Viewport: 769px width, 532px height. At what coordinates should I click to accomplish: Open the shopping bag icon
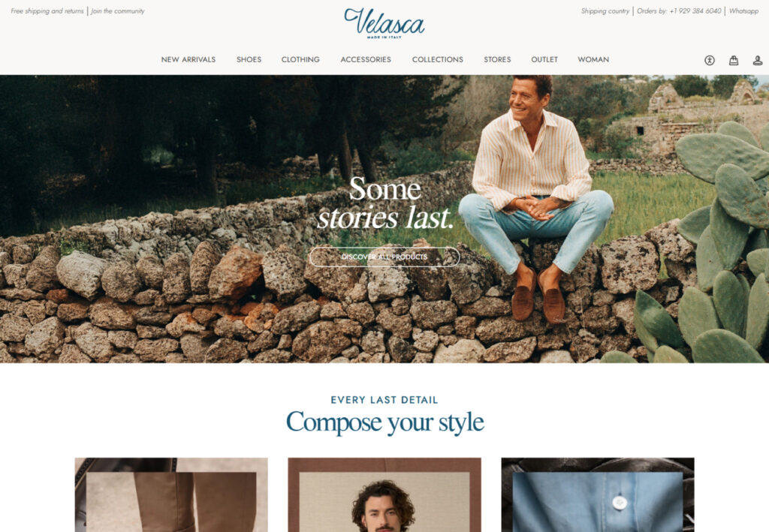733,60
